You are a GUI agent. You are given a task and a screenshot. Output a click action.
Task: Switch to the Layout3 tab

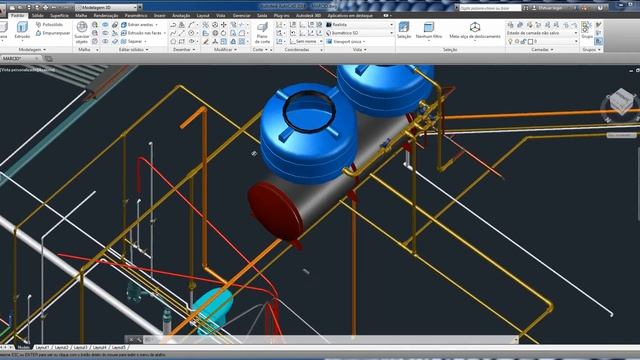[x=80, y=347]
